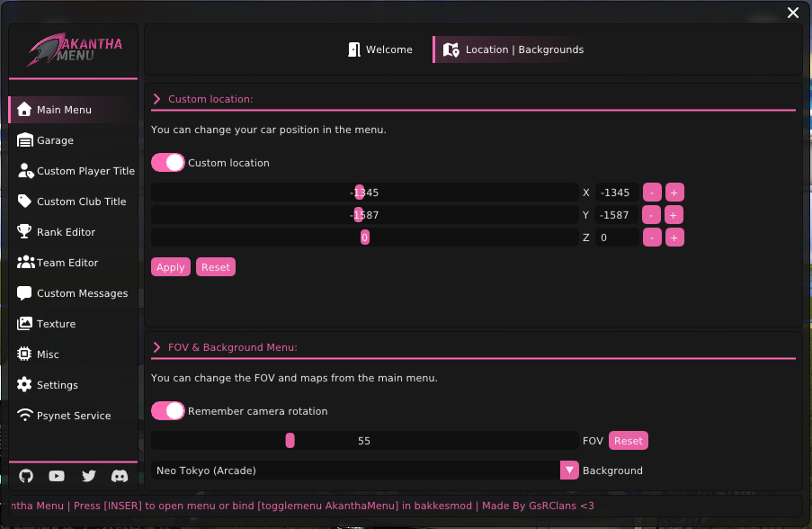Viewport: 812px width, 529px height.
Task: Click the Garage sidebar icon
Action: pyautogui.click(x=24, y=140)
